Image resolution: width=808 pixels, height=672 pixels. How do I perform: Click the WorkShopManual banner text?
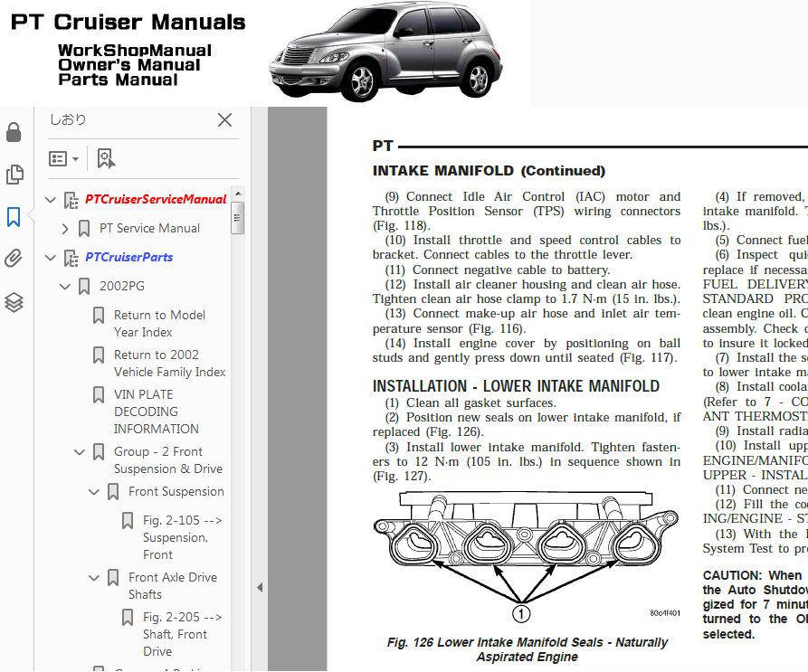[135, 51]
